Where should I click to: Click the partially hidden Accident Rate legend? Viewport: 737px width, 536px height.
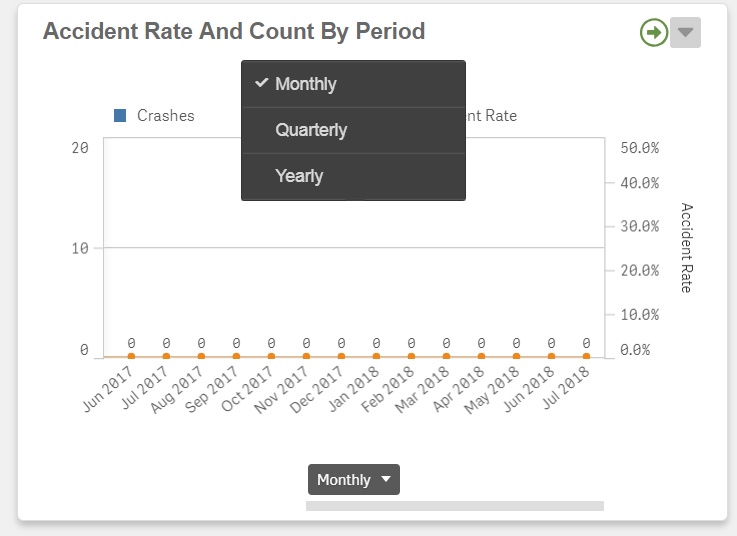(492, 115)
